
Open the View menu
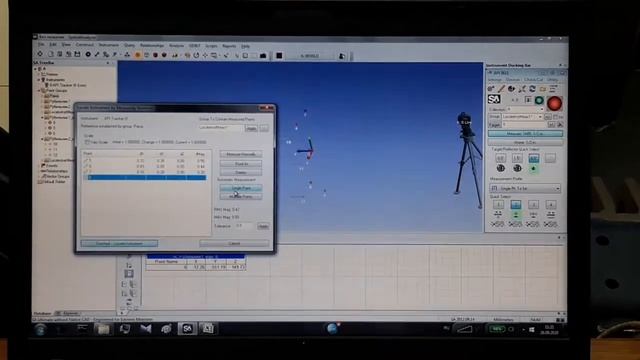66,44
